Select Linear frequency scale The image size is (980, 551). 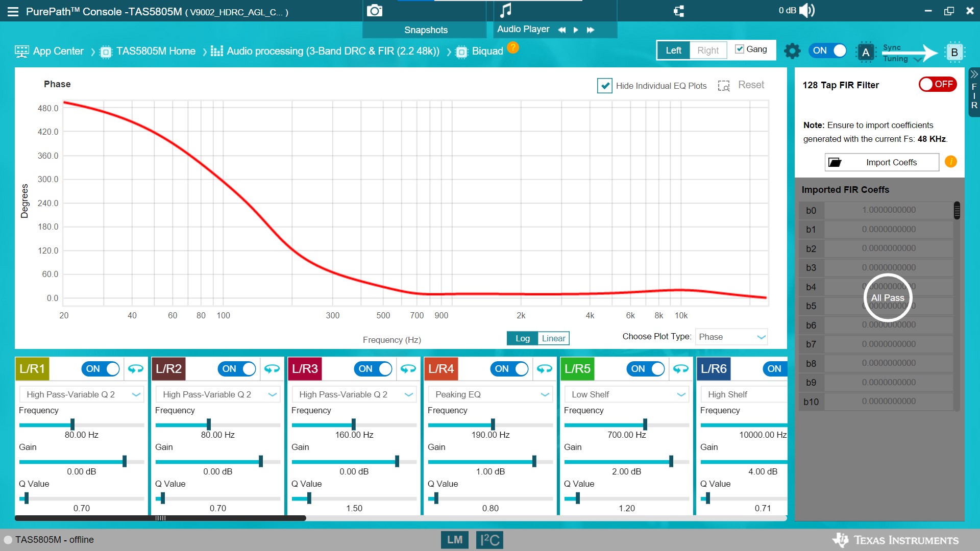tap(553, 338)
